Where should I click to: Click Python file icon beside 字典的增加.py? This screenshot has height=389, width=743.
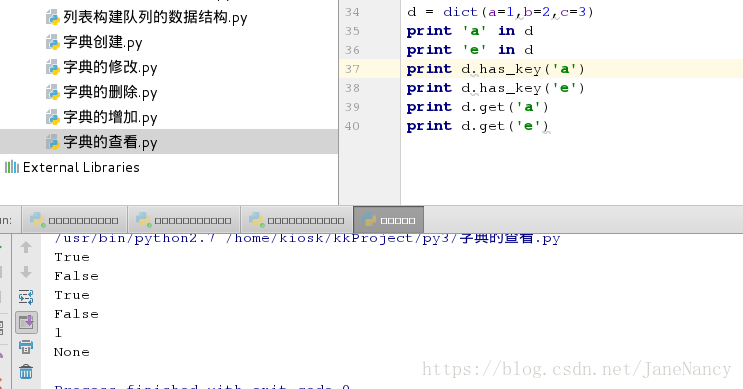click(53, 118)
